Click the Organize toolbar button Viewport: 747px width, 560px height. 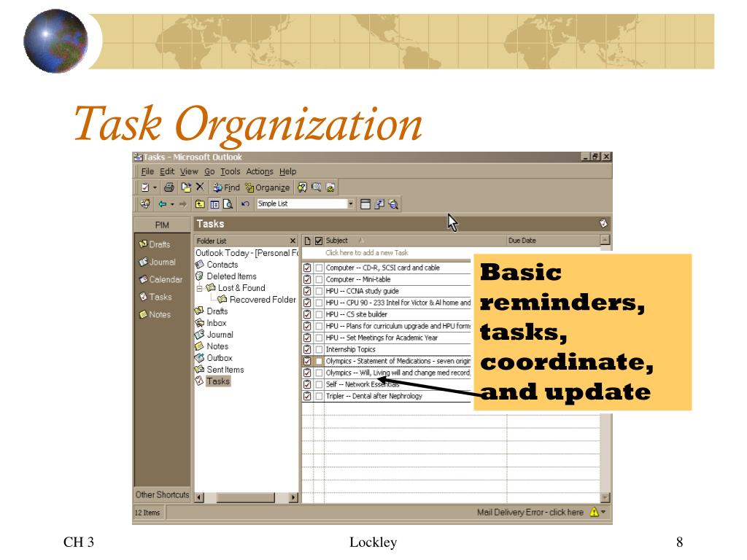[x=267, y=187]
